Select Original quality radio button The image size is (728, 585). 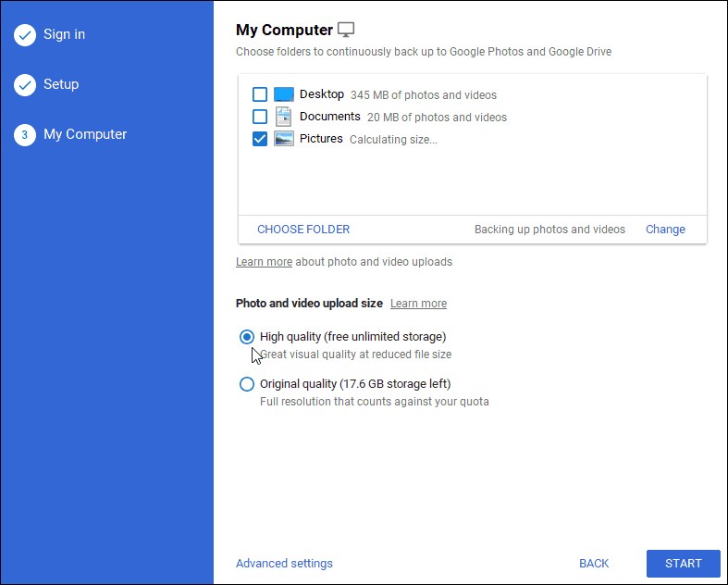point(247,384)
